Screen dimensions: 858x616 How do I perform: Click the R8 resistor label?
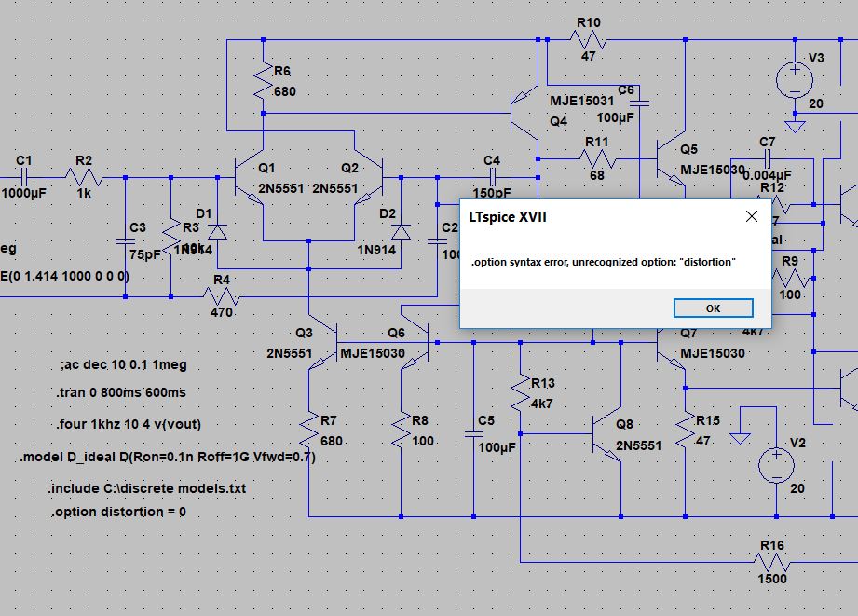coord(420,420)
